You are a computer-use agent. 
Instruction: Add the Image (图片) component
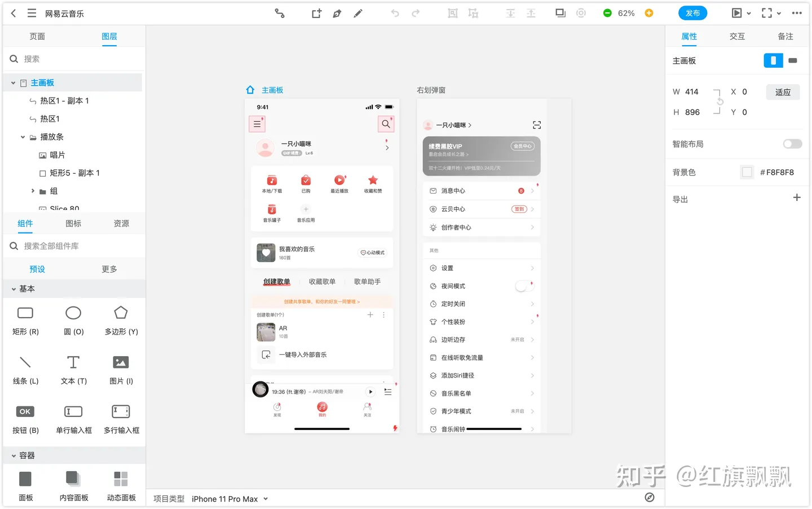click(121, 369)
